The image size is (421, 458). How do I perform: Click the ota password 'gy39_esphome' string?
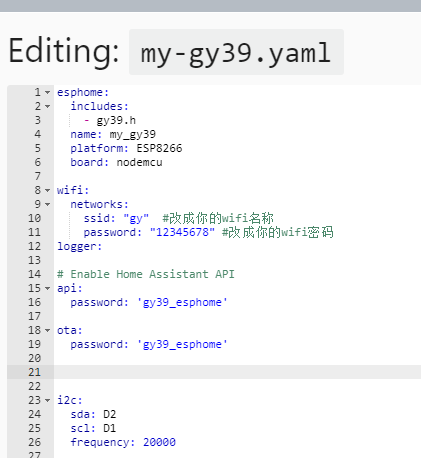(x=182, y=344)
